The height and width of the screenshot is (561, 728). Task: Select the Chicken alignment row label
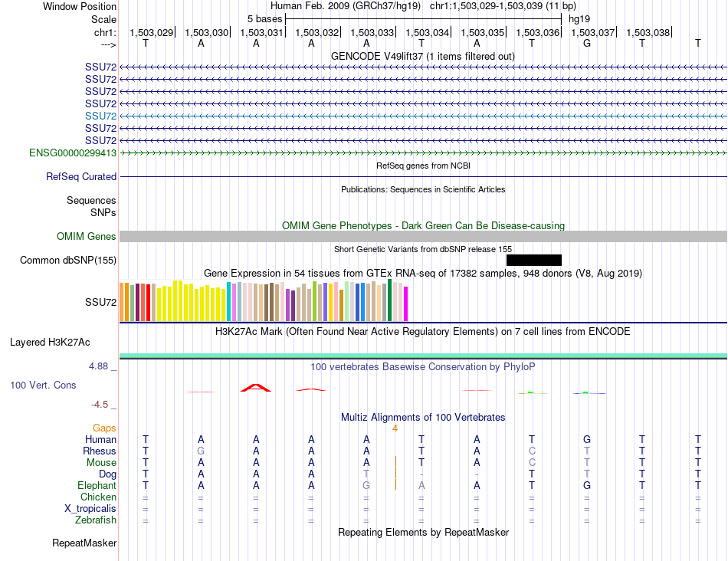pyautogui.click(x=98, y=497)
